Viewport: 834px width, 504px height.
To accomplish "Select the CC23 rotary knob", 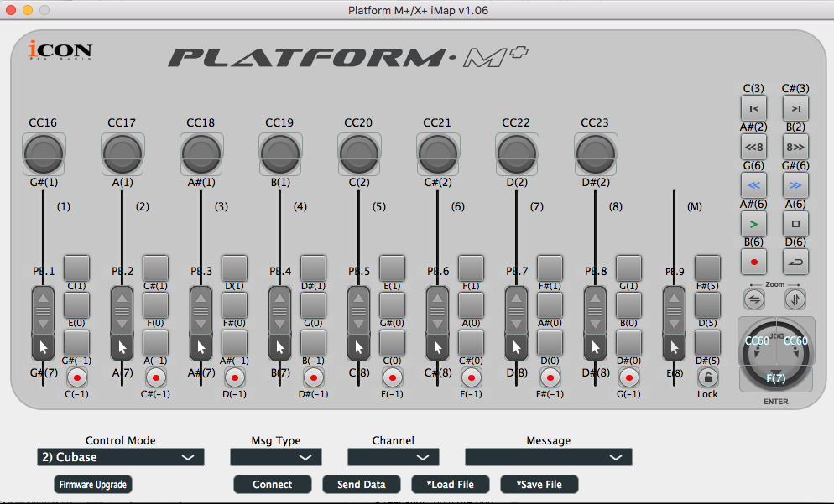I will click(596, 154).
